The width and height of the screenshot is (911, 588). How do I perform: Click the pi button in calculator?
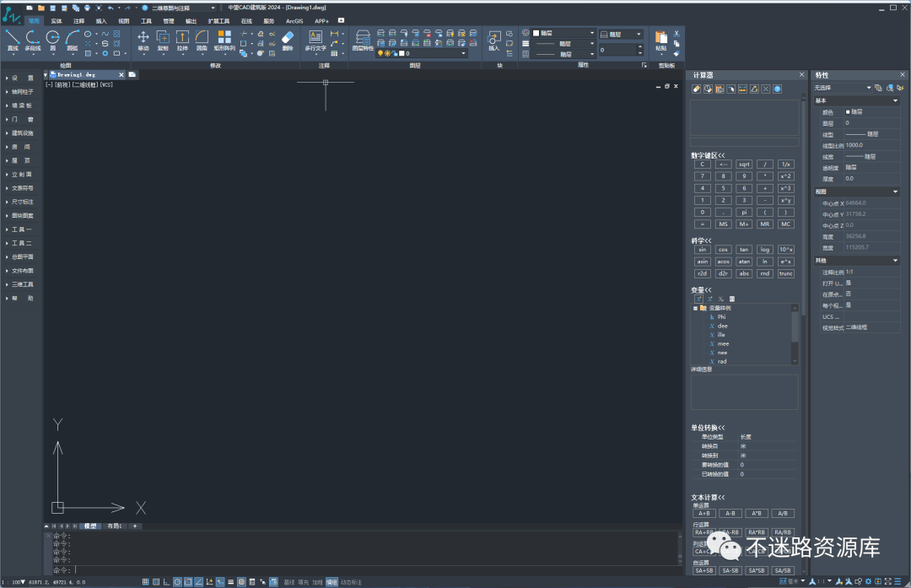(744, 212)
